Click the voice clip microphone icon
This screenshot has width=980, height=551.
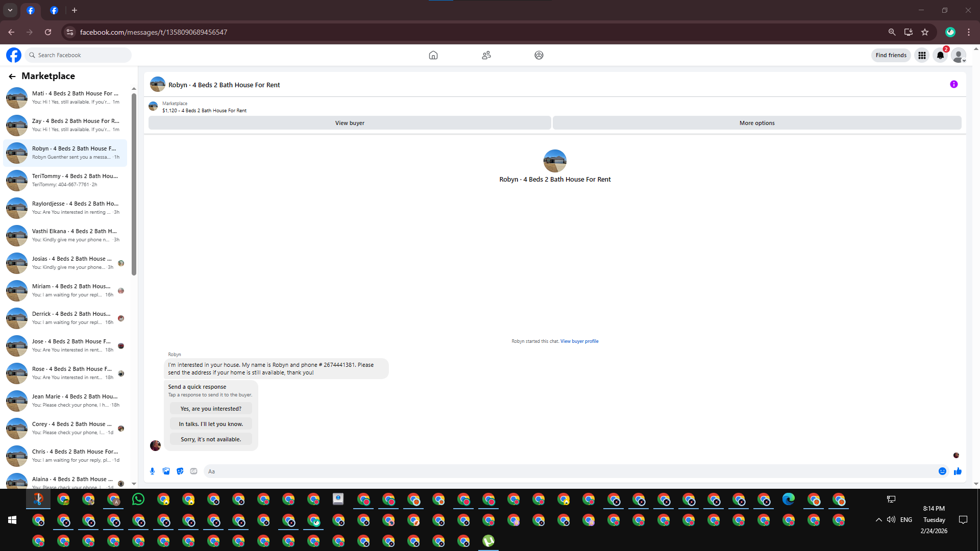pos(152,471)
